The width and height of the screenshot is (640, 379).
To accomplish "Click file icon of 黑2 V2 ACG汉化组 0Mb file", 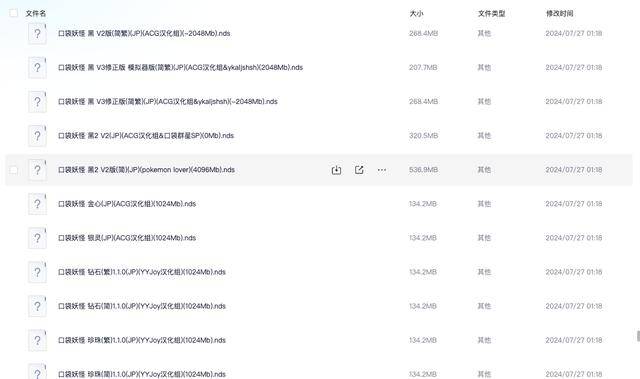I will [x=37, y=135].
